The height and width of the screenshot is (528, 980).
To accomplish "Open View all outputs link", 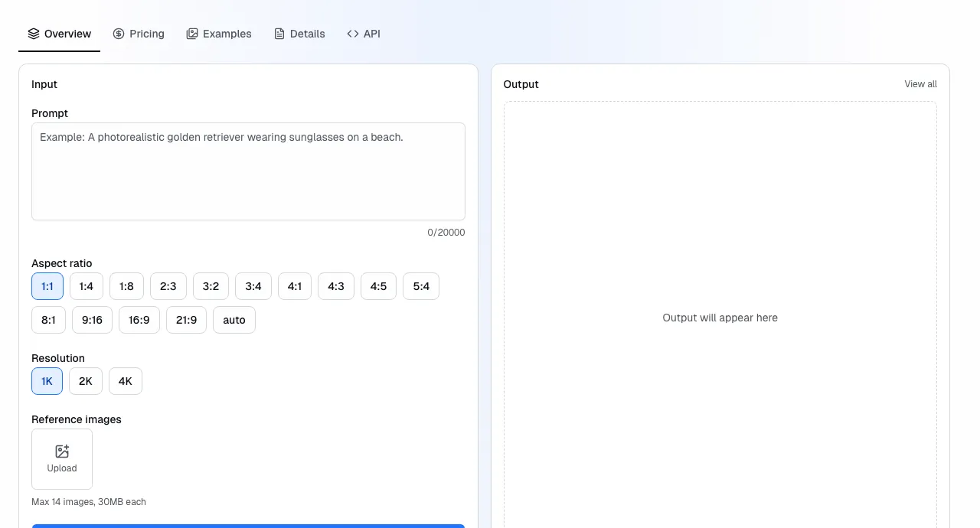I will point(920,84).
